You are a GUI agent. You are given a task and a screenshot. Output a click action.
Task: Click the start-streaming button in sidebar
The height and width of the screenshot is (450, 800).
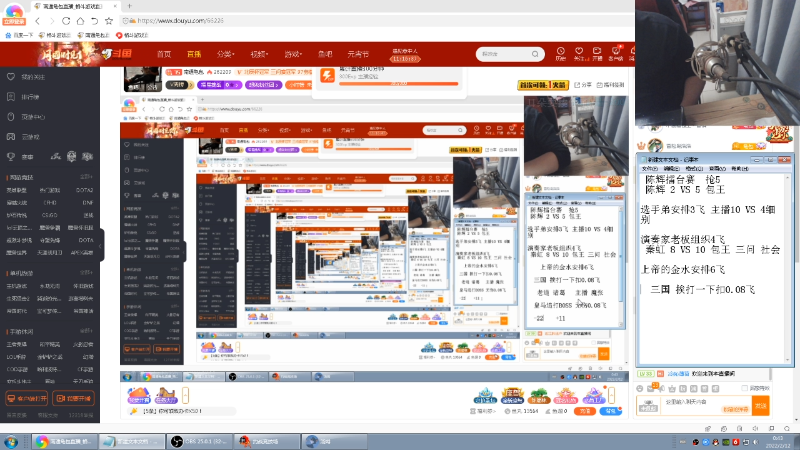pos(73,398)
